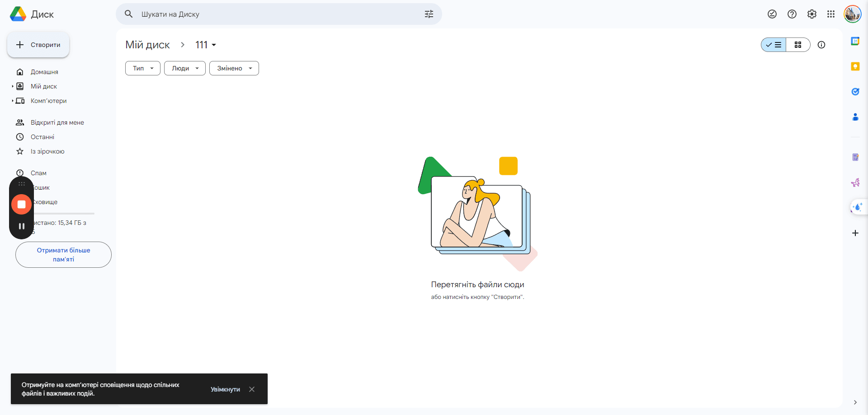Click Отримати більше пам'яті button
The height and width of the screenshot is (415, 868).
point(63,255)
